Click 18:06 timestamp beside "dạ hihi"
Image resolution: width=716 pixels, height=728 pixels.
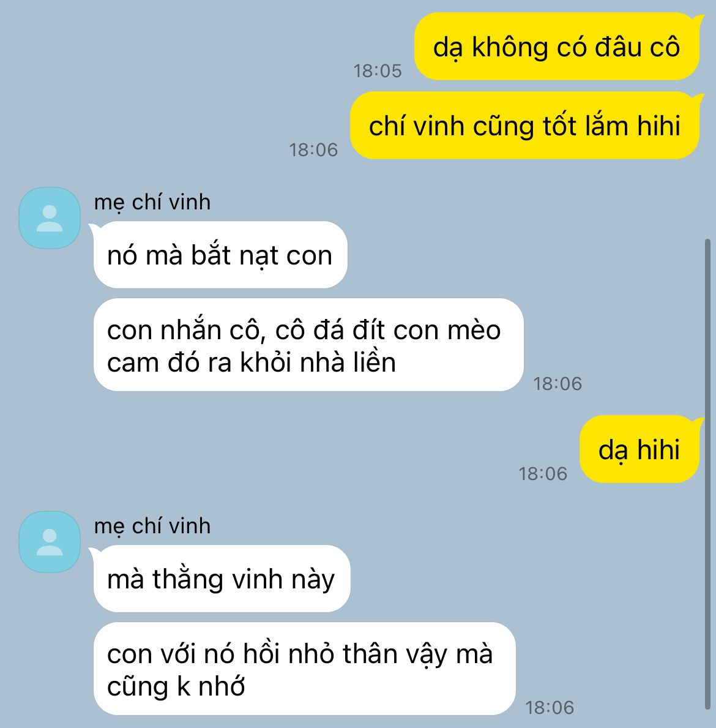tap(542, 474)
